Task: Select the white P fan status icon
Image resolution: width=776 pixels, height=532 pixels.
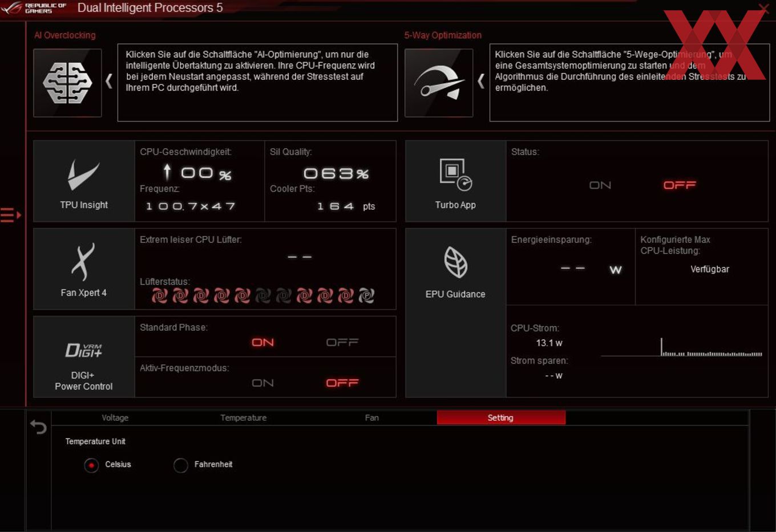Action: click(366, 295)
